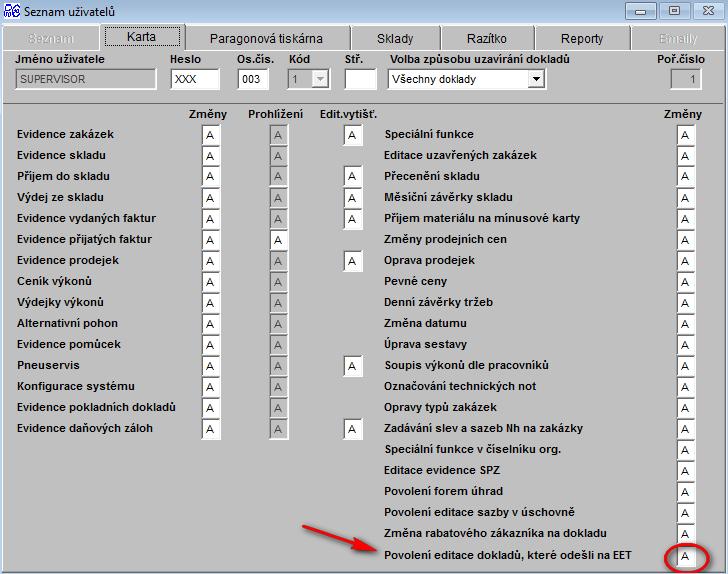Toggle Změny for Alternativní pohon

click(211, 324)
